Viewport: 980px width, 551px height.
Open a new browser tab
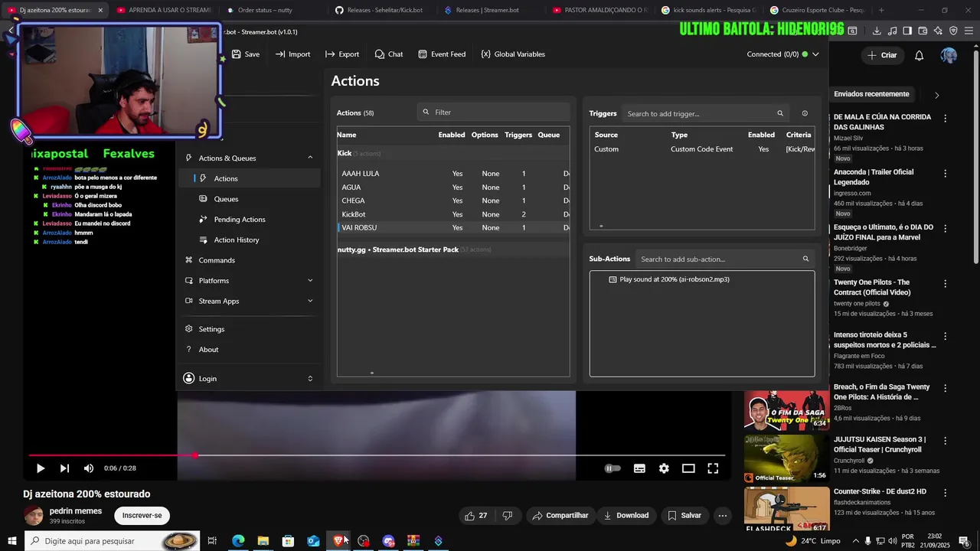(x=881, y=10)
